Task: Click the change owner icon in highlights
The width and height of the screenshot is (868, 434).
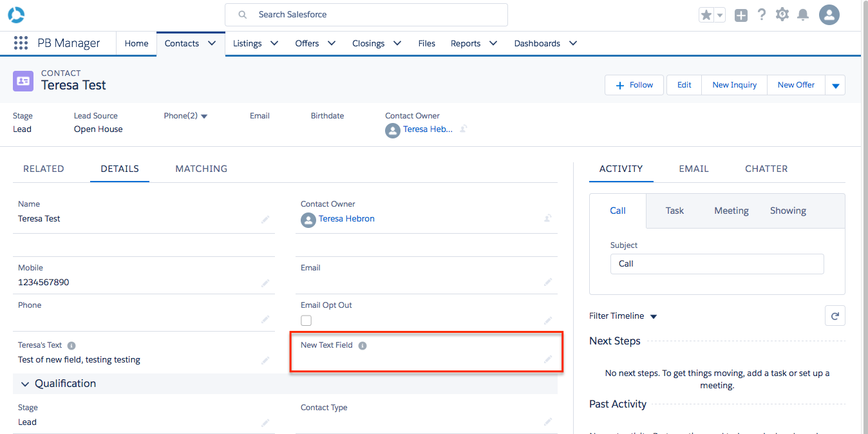Action: pos(463,129)
